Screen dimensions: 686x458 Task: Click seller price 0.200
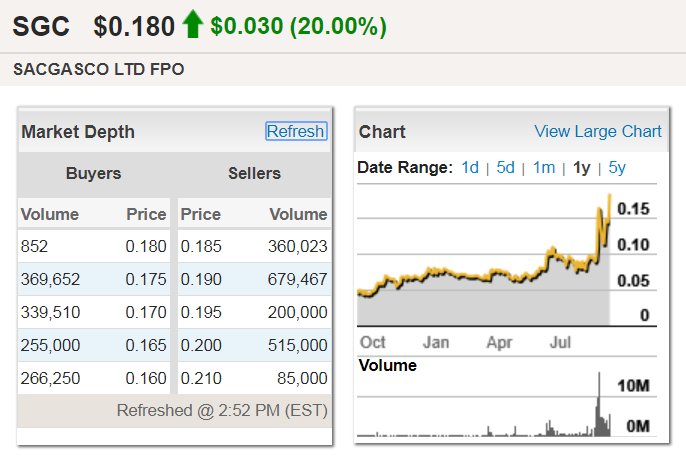pos(201,345)
